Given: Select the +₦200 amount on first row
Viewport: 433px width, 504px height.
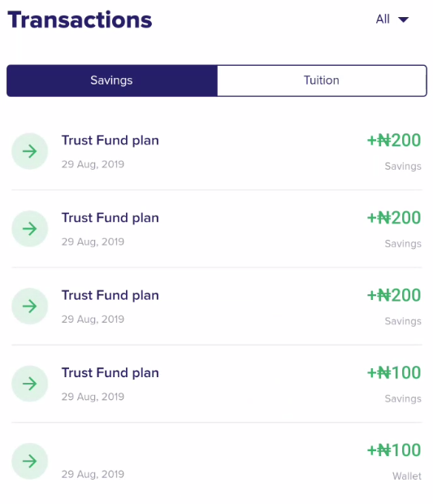Looking at the screenshot, I should coord(394,141).
